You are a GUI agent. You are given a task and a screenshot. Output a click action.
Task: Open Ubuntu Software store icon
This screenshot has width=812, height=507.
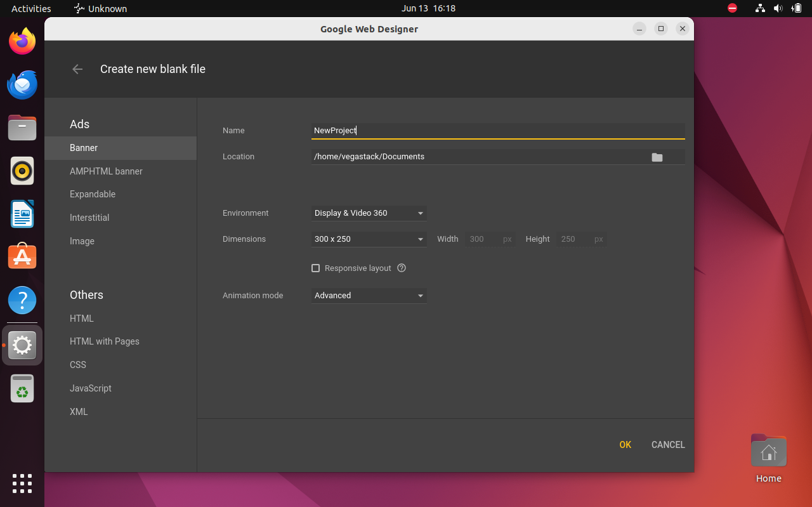click(x=22, y=257)
